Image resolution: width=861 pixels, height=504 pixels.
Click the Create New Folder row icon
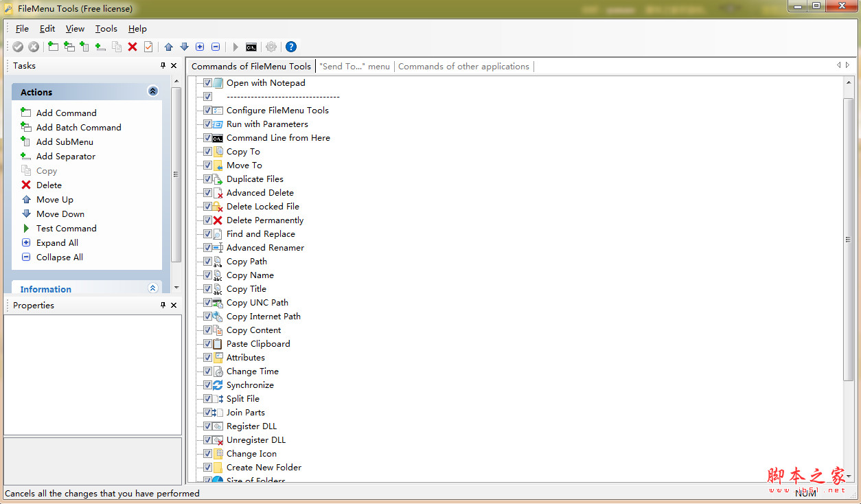218,468
